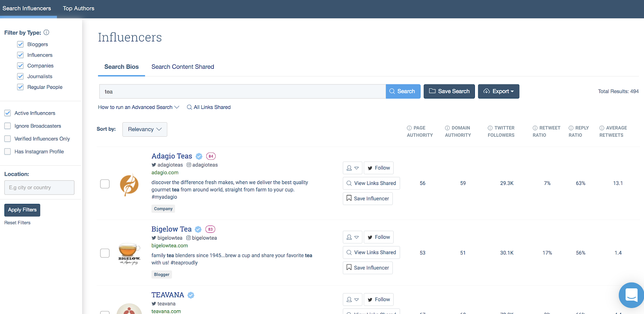
Task: Open Bigelow Tea add-to-list dropdown
Action: coord(353,237)
